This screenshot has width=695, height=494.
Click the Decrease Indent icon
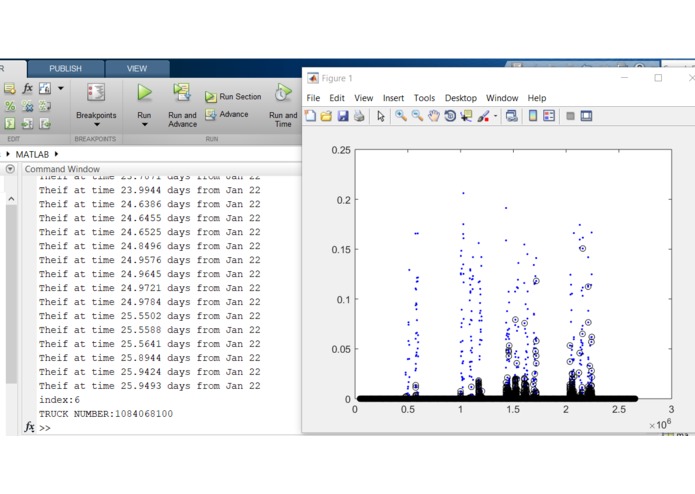click(45, 124)
